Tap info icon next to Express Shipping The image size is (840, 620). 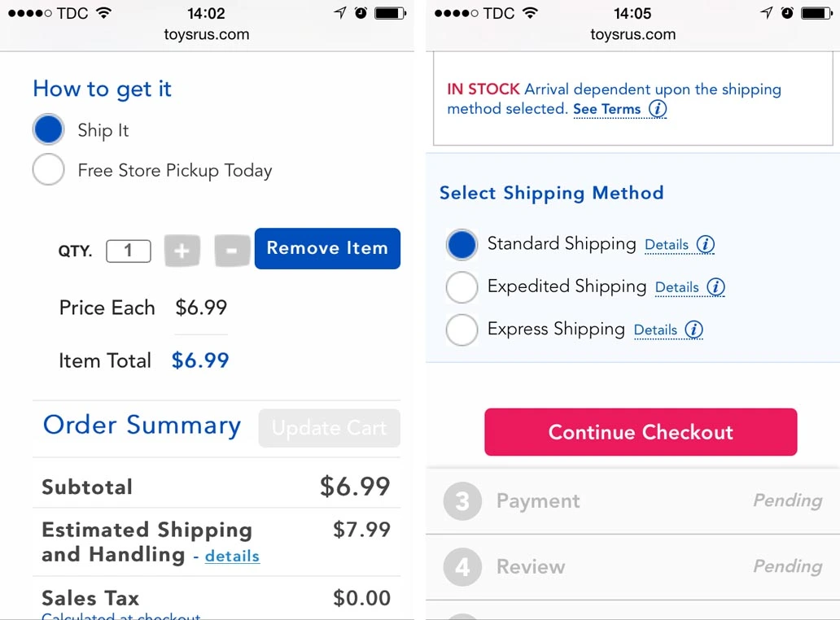[x=693, y=330]
